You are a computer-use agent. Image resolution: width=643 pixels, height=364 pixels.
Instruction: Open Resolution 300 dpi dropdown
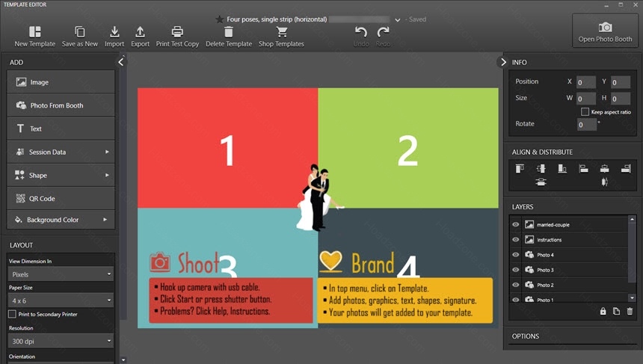[61, 341]
